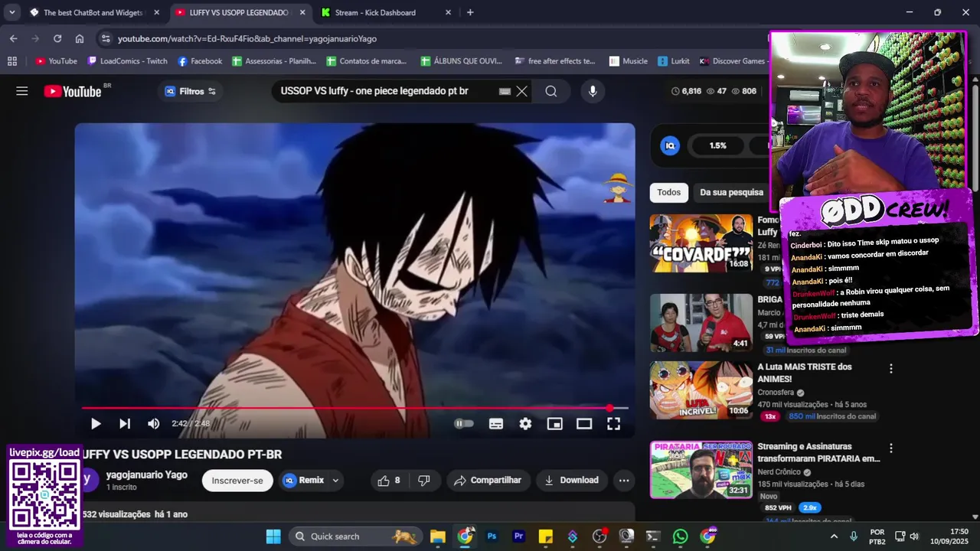Open Chrome tab search dropdown
Viewport: 980px width, 551px height.
click(12, 12)
